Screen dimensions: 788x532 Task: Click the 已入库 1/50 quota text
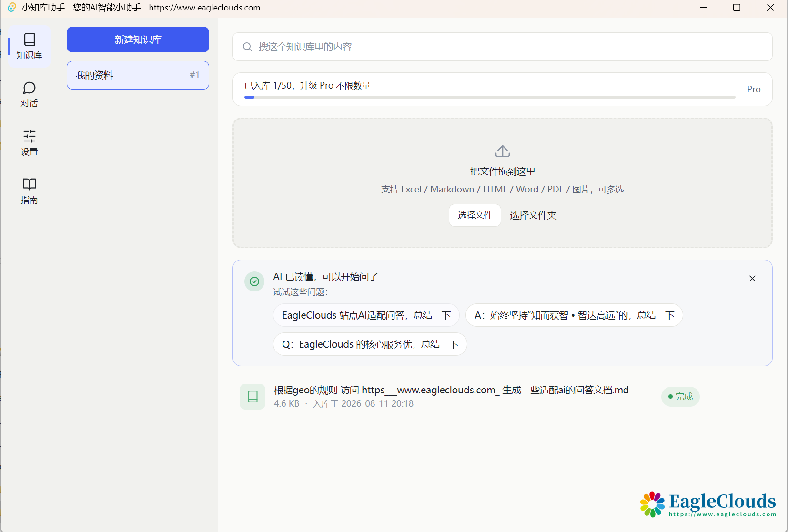(307, 86)
